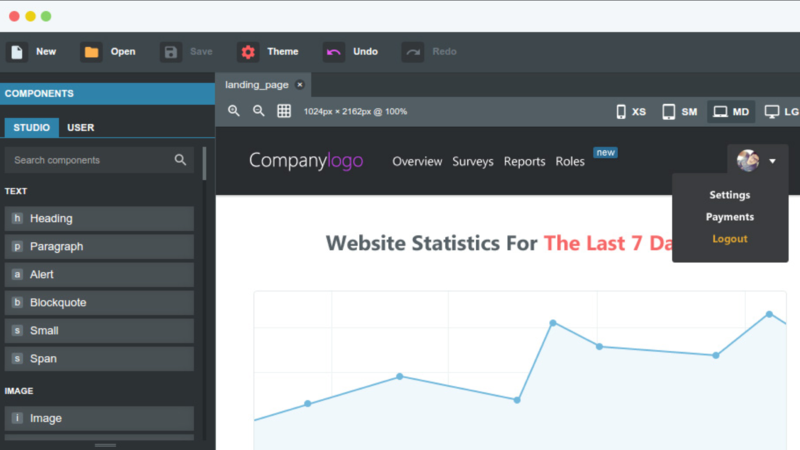Click the 'Website Statistics For' heading
The image size is (800, 450).
point(432,243)
